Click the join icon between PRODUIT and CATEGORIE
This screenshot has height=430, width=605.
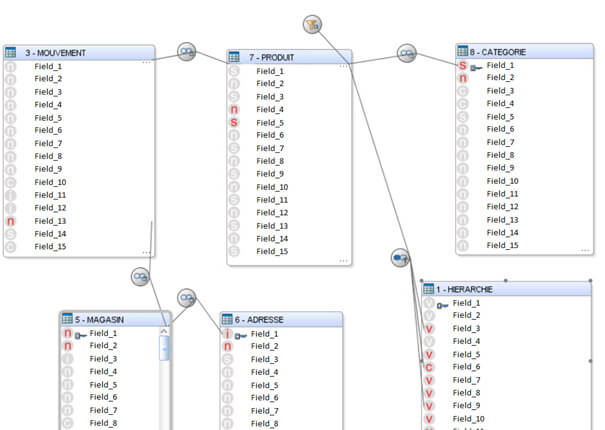406,53
